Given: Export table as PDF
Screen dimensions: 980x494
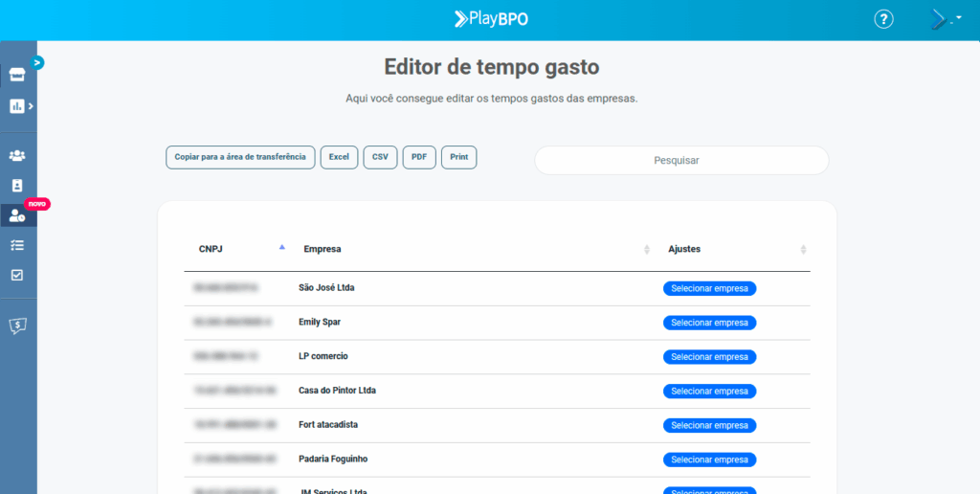Looking at the screenshot, I should click(x=419, y=157).
